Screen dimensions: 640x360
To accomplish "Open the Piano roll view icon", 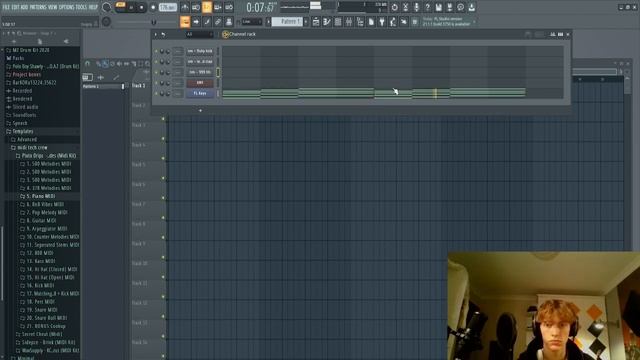I will coord(327,22).
